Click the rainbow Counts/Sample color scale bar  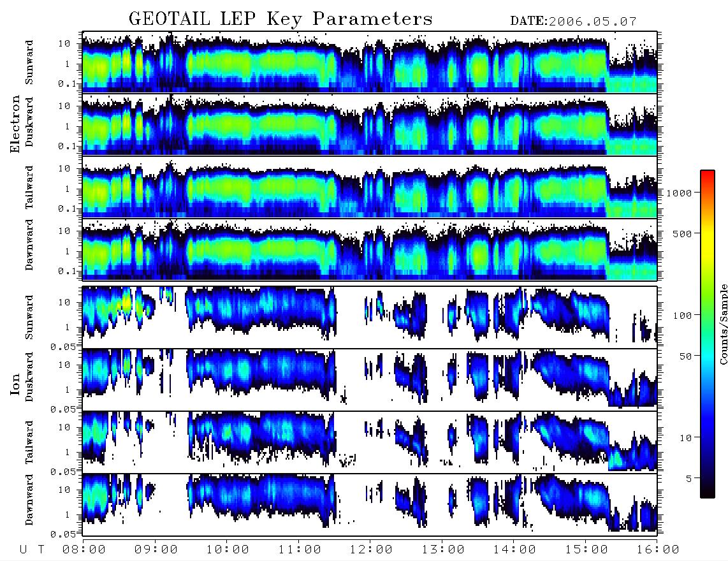tap(708, 335)
